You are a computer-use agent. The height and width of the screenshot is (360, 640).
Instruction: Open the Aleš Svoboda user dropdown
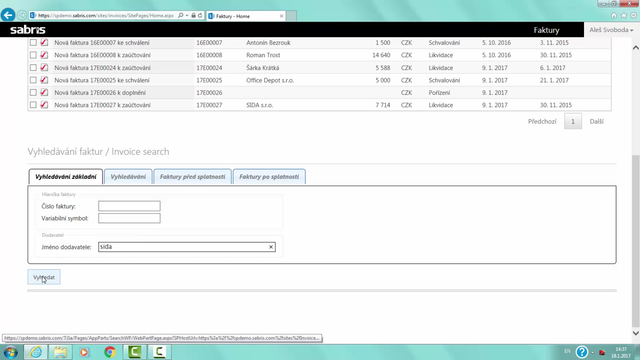611,30
